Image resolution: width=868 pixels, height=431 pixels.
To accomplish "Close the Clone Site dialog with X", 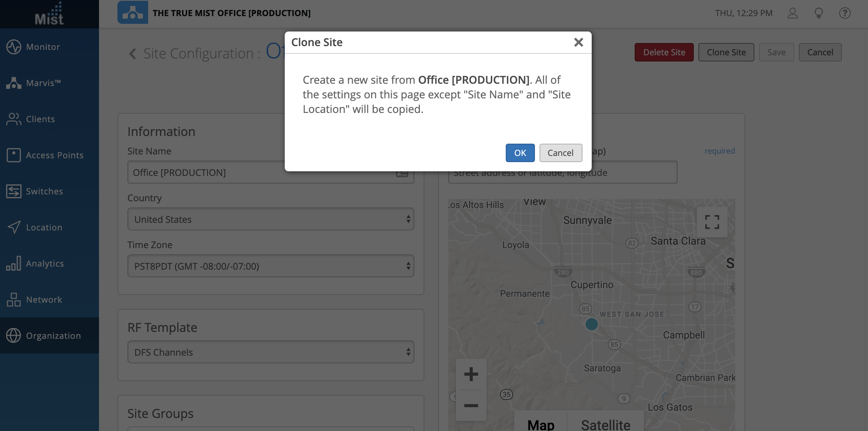I will pyautogui.click(x=578, y=42).
